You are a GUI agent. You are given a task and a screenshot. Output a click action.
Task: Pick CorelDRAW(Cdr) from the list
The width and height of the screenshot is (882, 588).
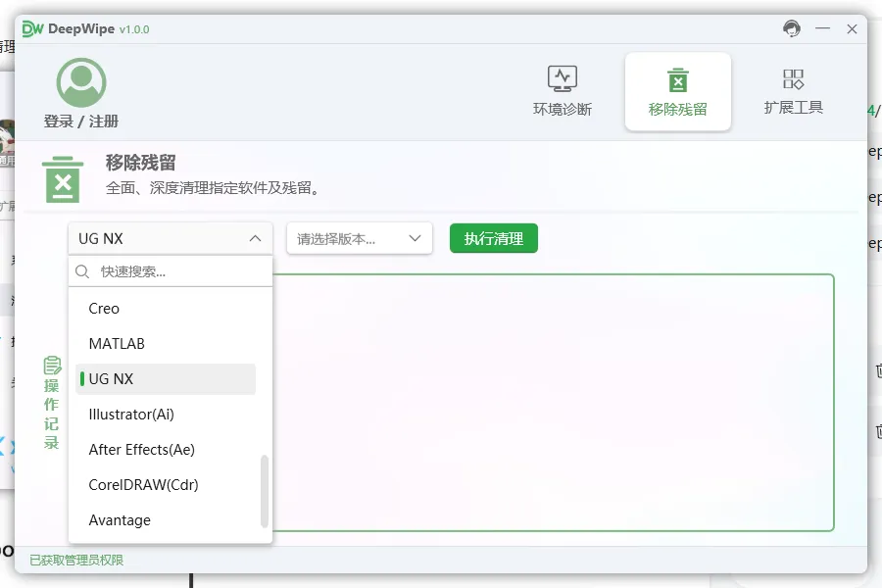point(166,485)
